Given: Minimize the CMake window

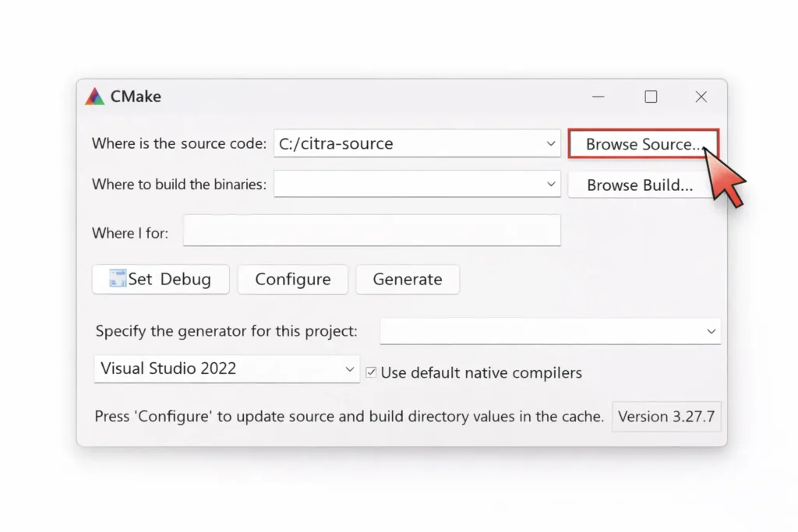Looking at the screenshot, I should click(598, 97).
